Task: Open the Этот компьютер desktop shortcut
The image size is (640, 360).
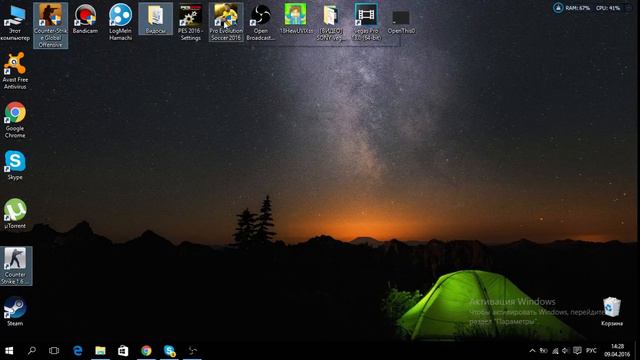Action: pyautogui.click(x=15, y=22)
